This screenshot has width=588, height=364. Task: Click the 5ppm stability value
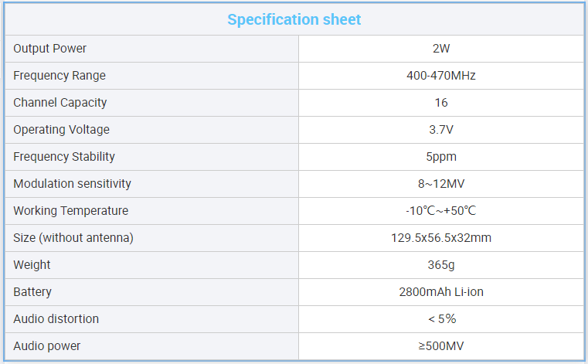pyautogui.click(x=441, y=157)
